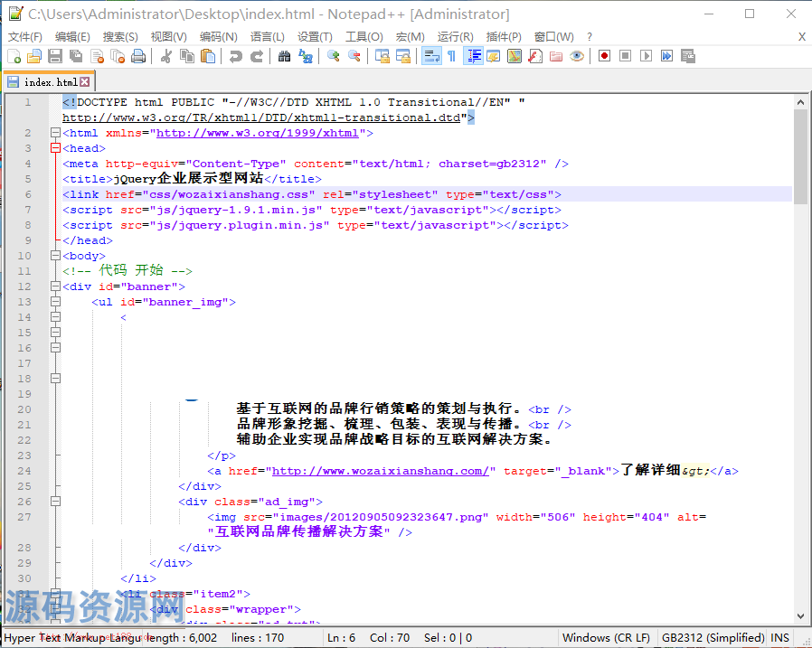
Task: Click the wozaixianshang.com link on line 24
Action: pos(380,471)
